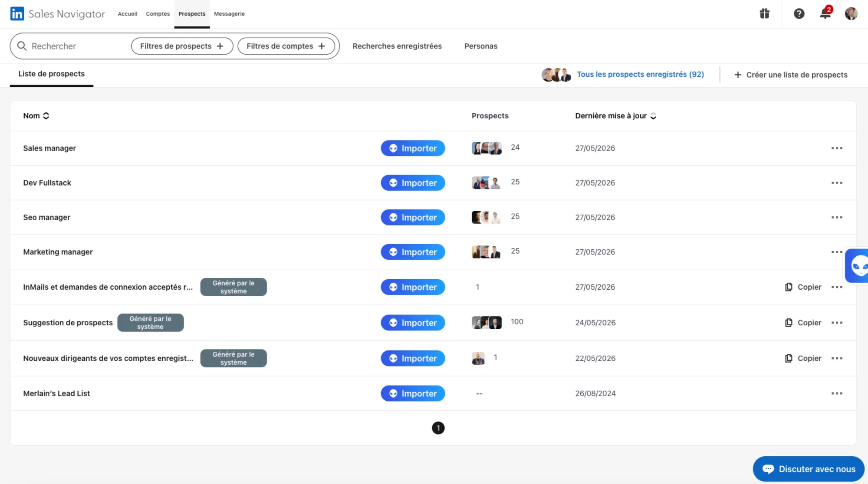868x484 pixels.
Task: Open Tous les prospects enregistrés (92)
Action: coord(640,75)
